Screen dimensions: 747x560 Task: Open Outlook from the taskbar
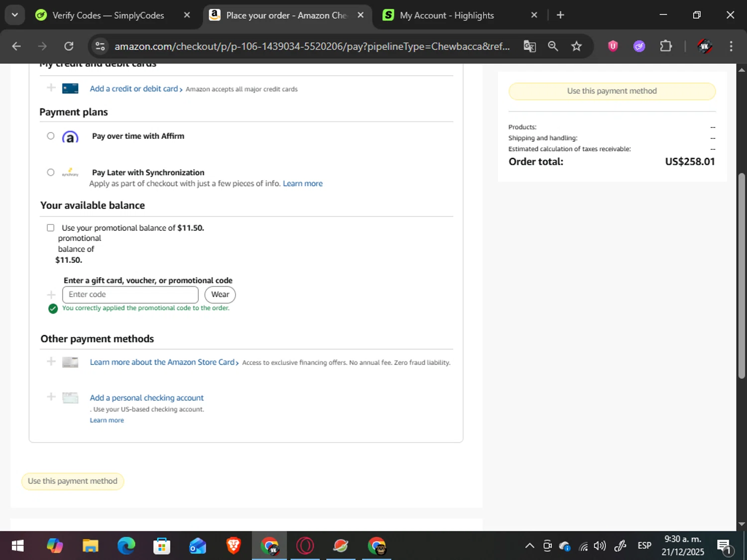tap(198, 546)
